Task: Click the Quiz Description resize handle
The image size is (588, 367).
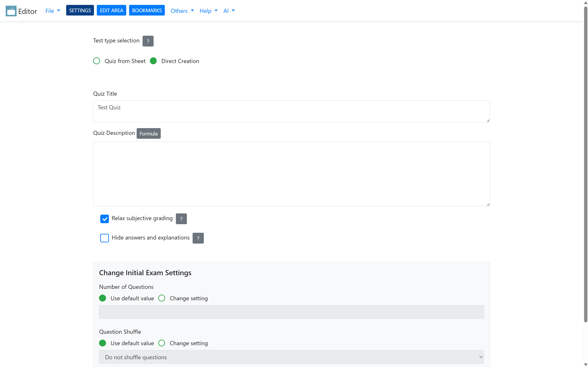Action: 488,204
